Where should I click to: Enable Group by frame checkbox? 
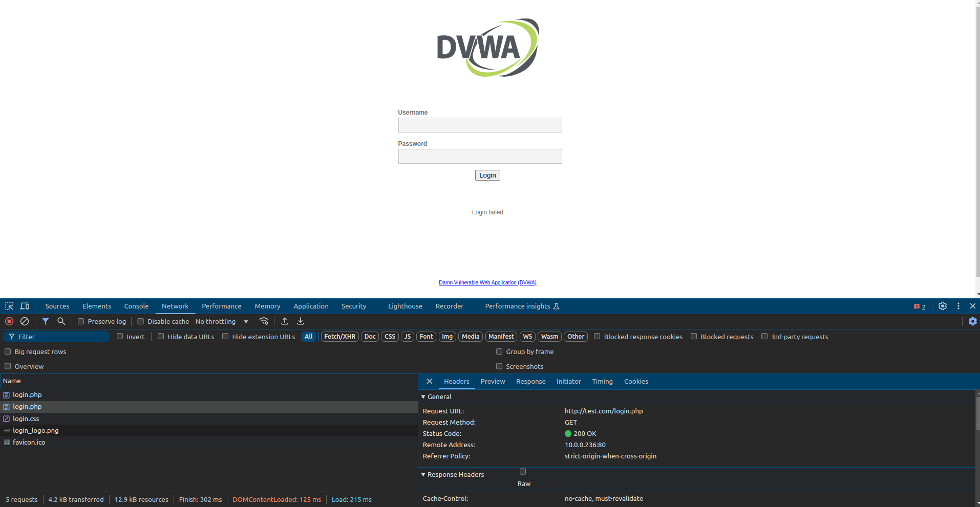click(x=499, y=351)
